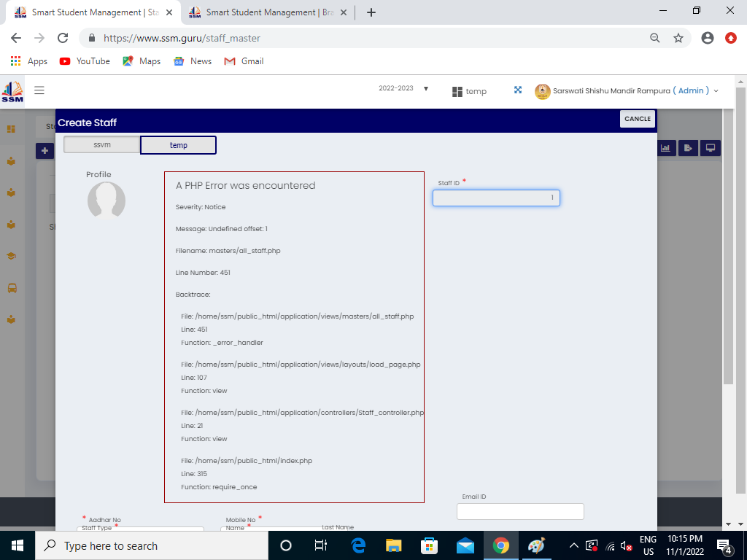
Task: Click the hamburger menu icon
Action: point(39,90)
